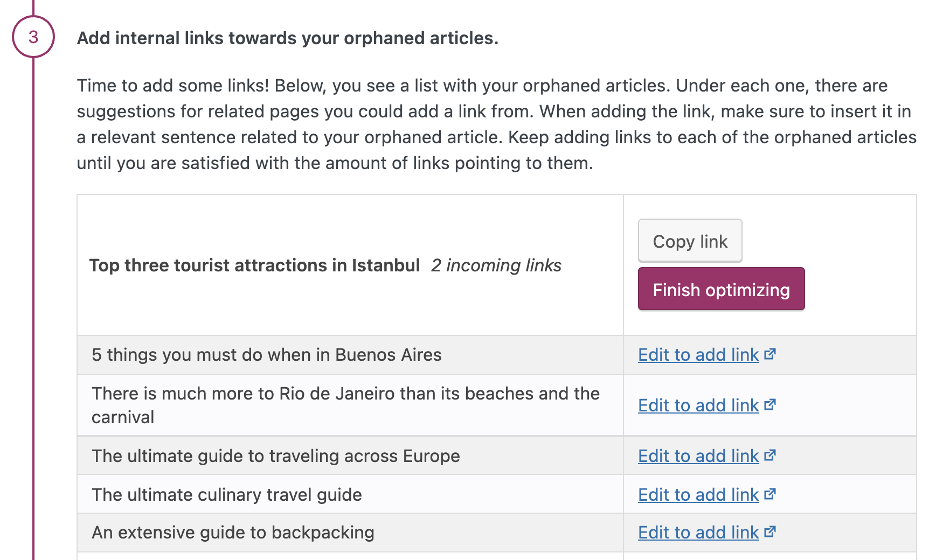Open Edit to add link for backpacking guide
The image size is (943, 560).
coord(698,533)
